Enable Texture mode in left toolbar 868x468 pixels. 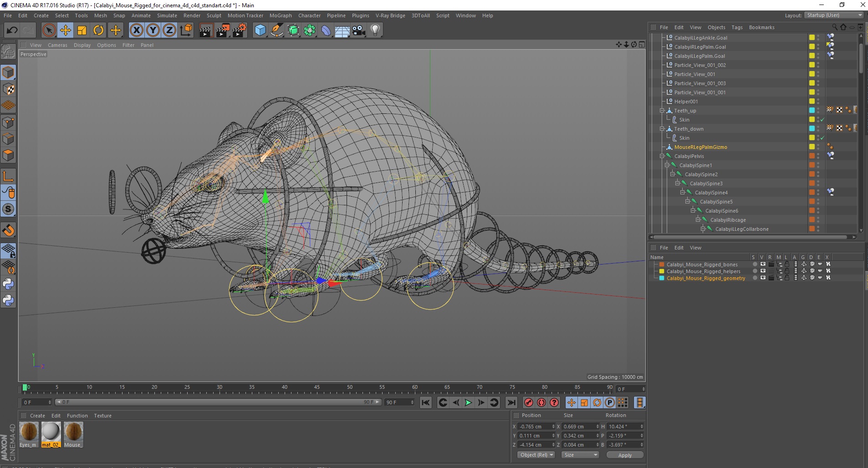(x=8, y=89)
